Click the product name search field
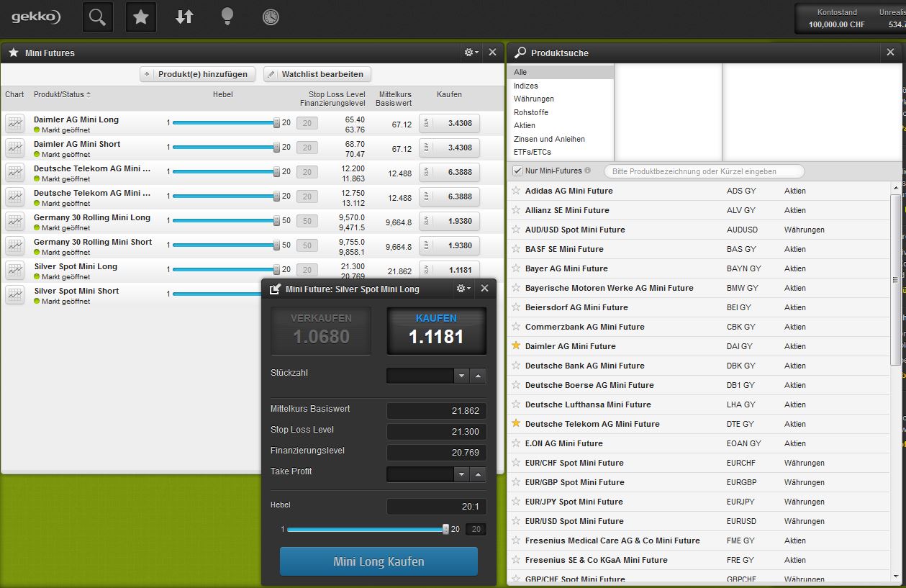Image resolution: width=906 pixels, height=588 pixels. click(x=704, y=171)
